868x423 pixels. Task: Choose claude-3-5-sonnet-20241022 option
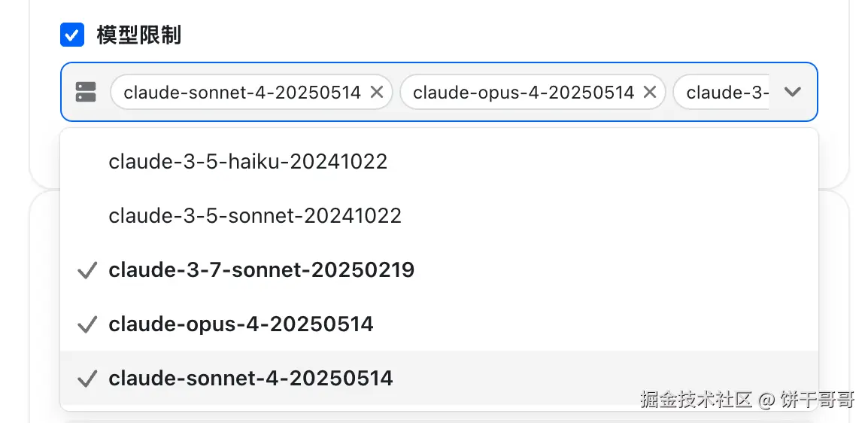(255, 216)
